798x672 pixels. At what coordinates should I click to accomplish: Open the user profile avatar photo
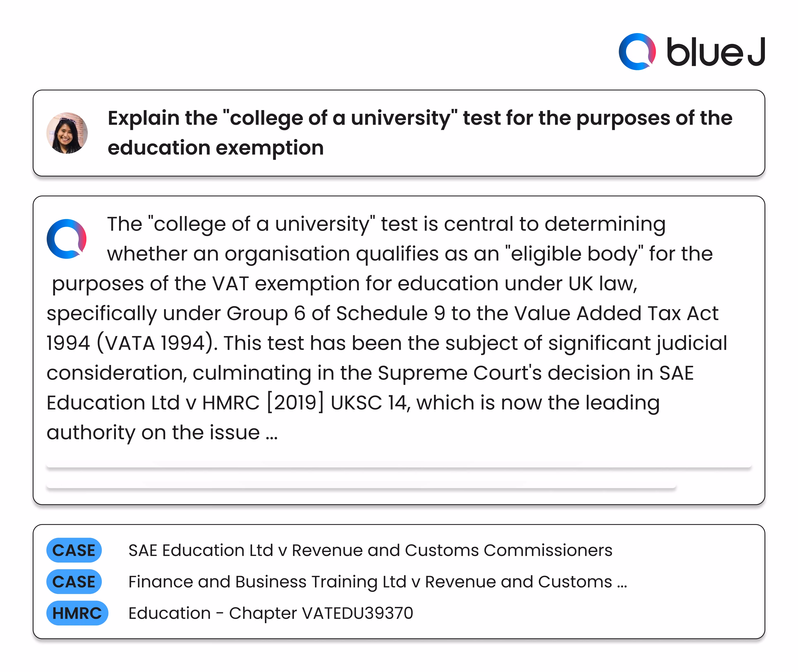[x=67, y=133]
